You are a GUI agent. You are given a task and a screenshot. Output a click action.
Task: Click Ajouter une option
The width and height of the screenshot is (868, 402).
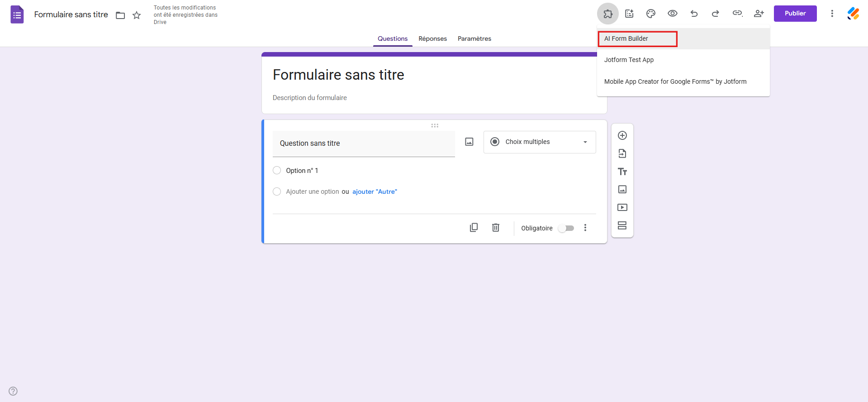pos(313,191)
